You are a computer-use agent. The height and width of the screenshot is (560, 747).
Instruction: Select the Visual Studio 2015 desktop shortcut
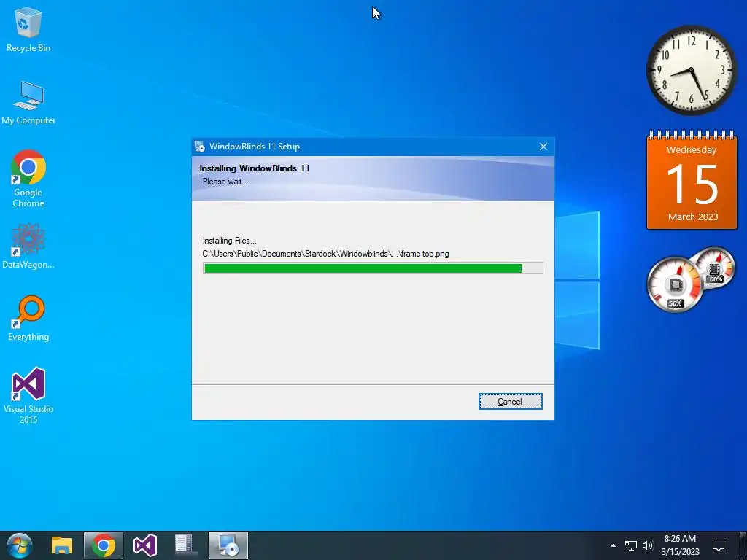click(x=28, y=395)
